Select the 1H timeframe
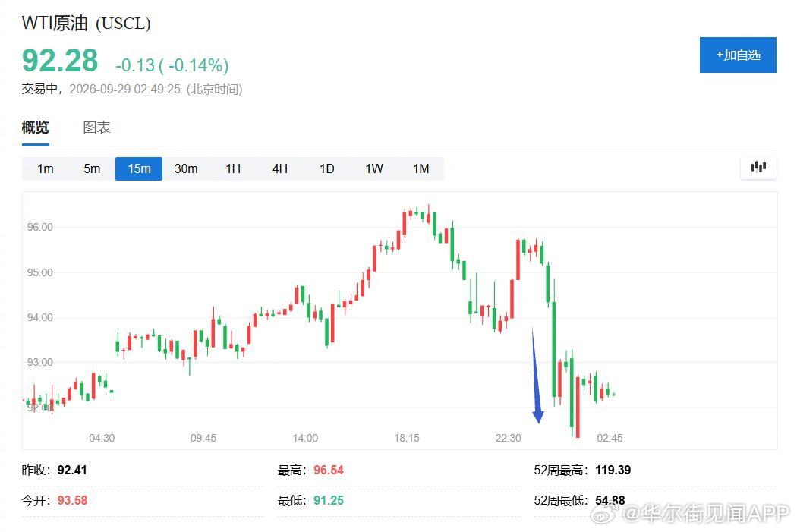This screenshot has height=532, width=797. tap(233, 168)
